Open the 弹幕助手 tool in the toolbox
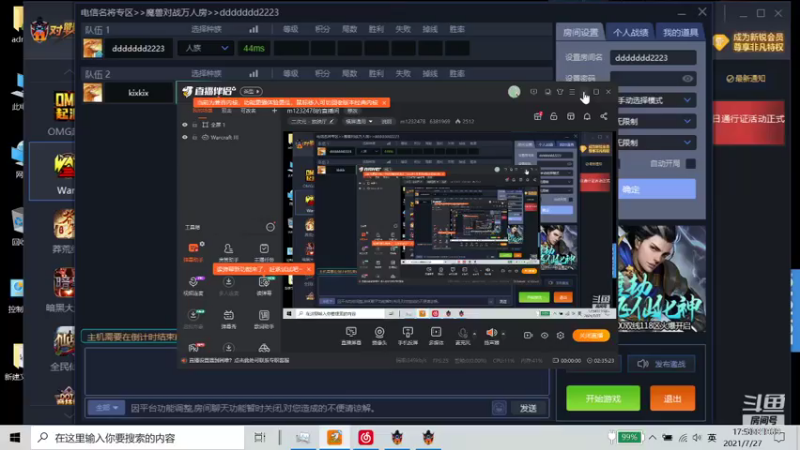This screenshot has height=450, width=800. click(193, 253)
